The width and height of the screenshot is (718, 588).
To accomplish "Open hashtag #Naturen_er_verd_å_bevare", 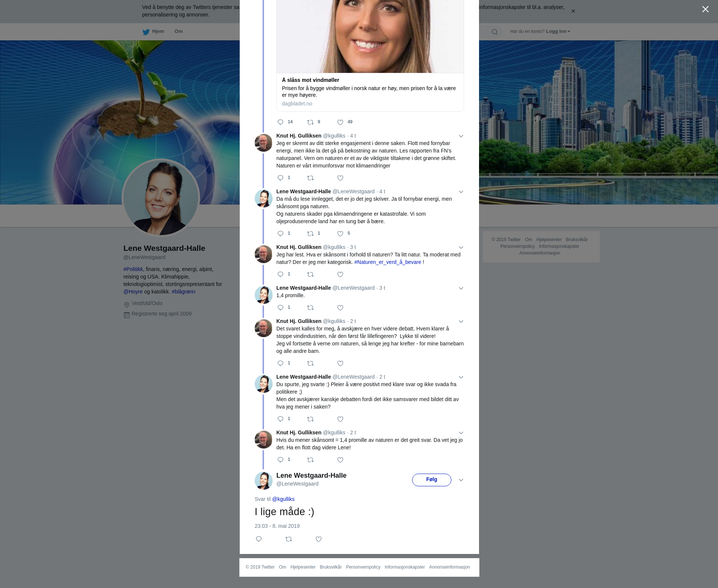I will click(387, 262).
